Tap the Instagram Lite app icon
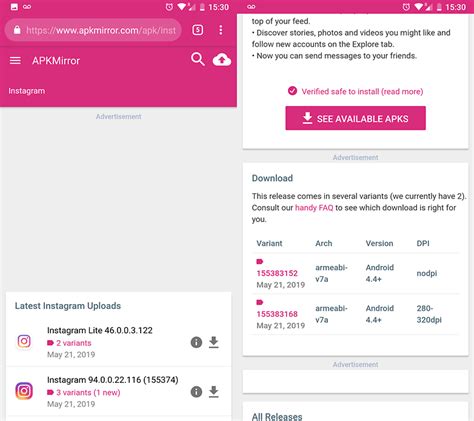The image size is (474, 421). tap(24, 341)
